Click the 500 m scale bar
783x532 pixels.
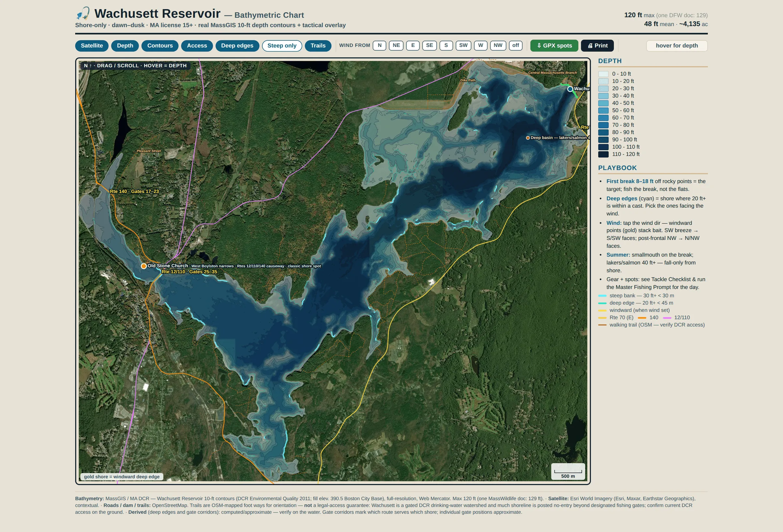[x=568, y=472]
